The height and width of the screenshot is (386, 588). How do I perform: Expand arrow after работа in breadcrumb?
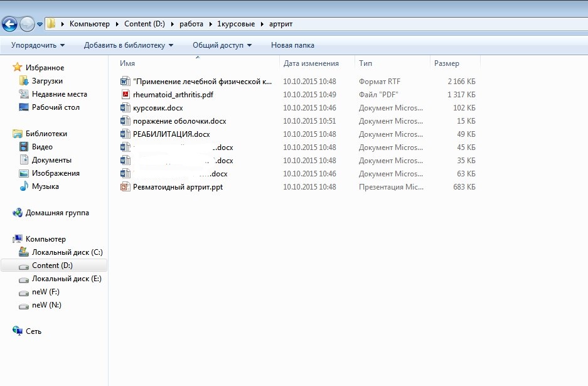(x=210, y=24)
